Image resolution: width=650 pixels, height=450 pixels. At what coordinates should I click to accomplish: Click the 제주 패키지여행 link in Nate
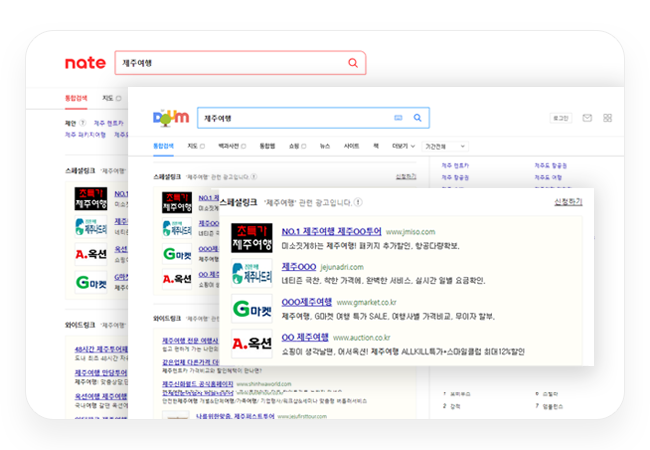(x=85, y=135)
